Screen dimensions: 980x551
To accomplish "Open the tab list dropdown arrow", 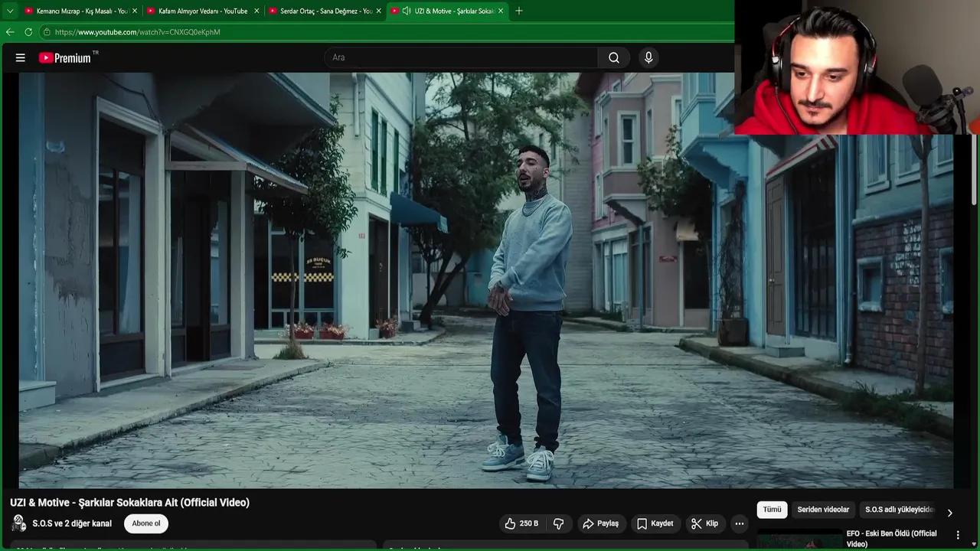I will (10, 11).
